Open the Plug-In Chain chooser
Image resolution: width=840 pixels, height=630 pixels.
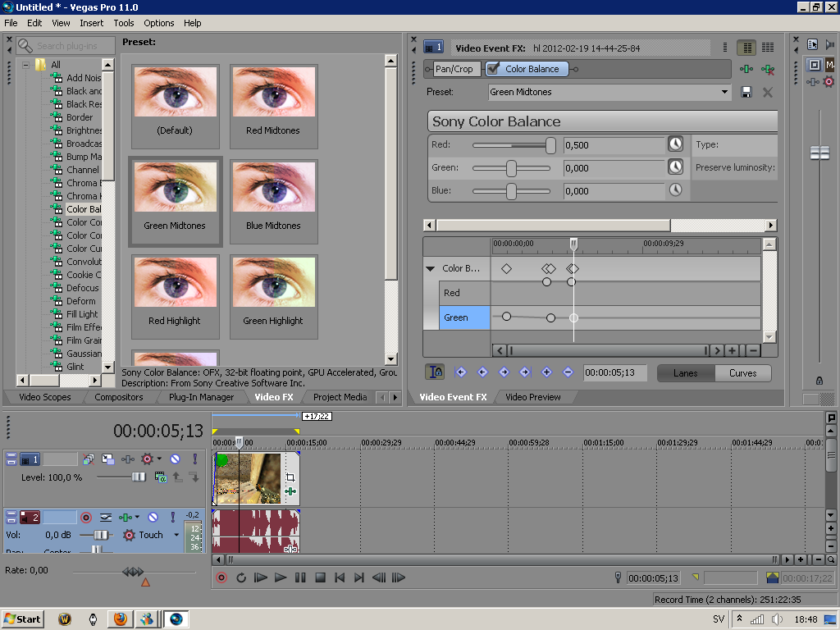[x=746, y=69]
